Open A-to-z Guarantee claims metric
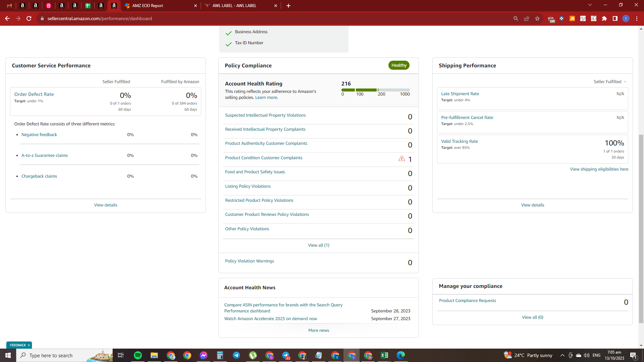Screen dimensions: 644x362 pyautogui.click(x=45, y=156)
